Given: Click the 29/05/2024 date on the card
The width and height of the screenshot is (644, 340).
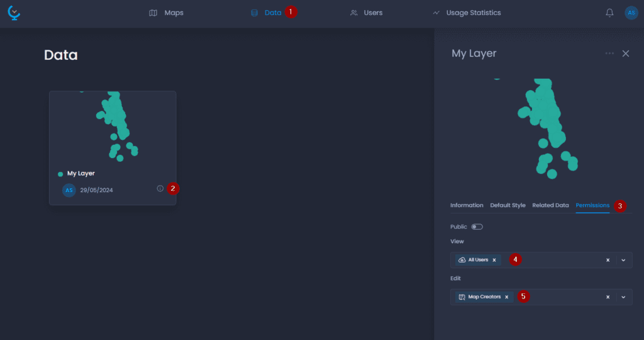Looking at the screenshot, I should [x=96, y=190].
